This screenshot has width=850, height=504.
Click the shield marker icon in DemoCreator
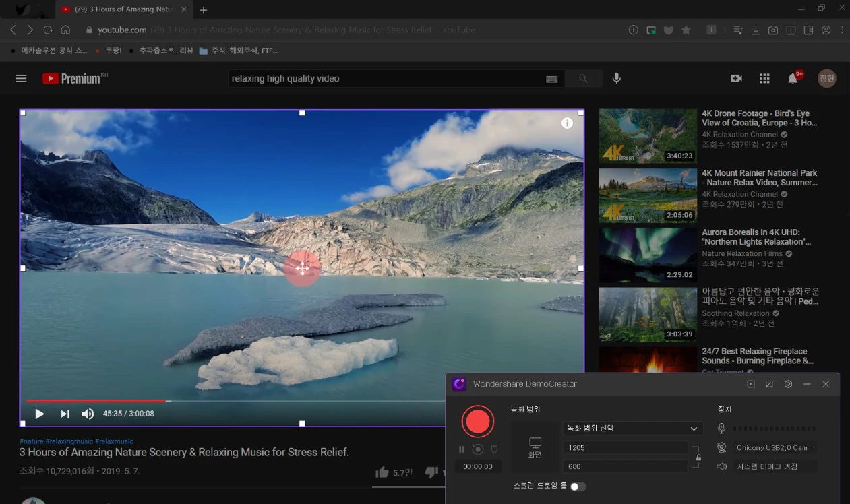tap(494, 449)
